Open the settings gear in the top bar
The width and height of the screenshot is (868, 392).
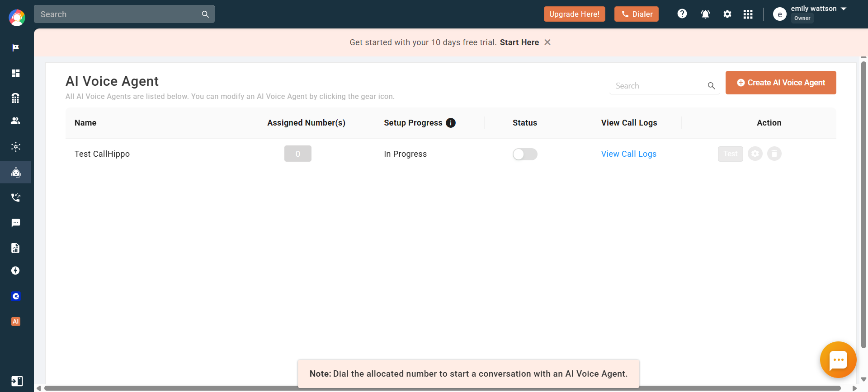coord(727,14)
